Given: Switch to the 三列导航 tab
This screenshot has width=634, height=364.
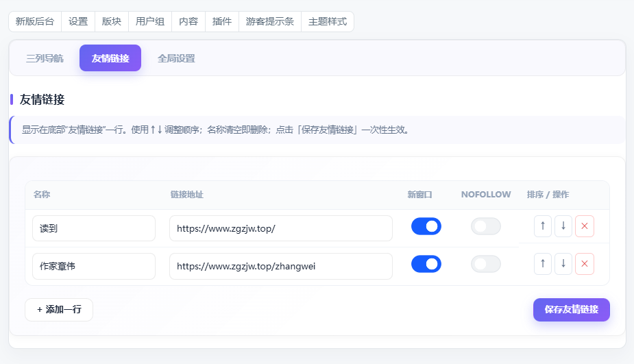Looking at the screenshot, I should [x=45, y=58].
